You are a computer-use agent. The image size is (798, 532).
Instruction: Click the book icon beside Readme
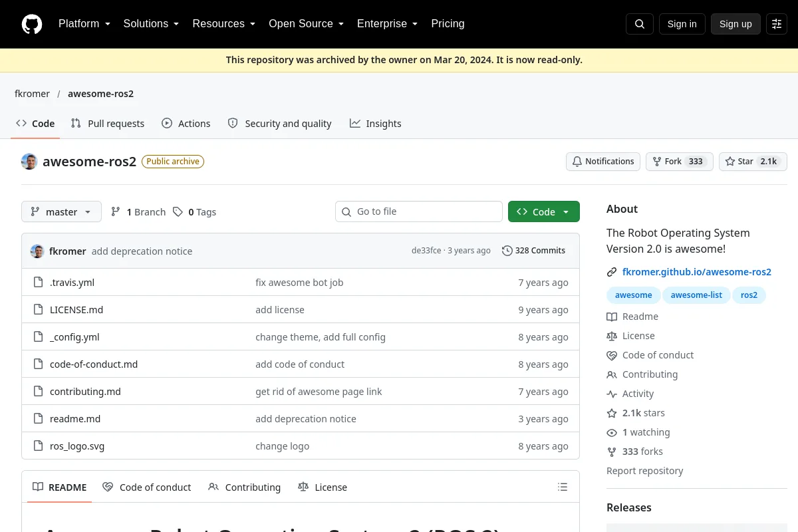point(612,317)
